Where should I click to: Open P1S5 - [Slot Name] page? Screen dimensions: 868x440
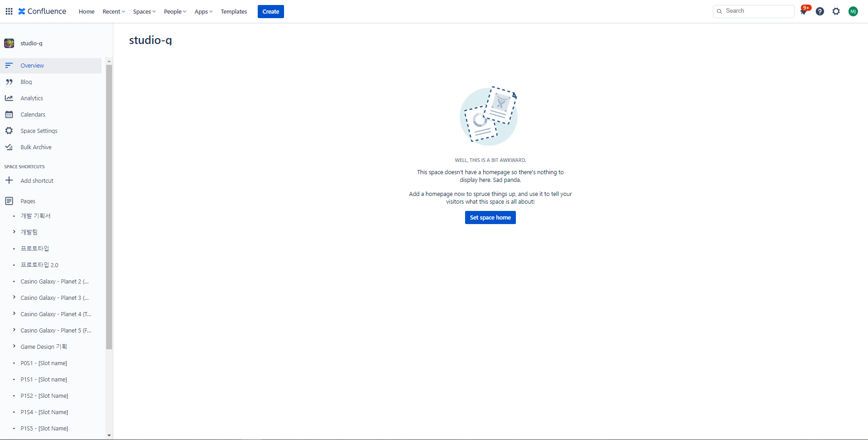click(44, 428)
